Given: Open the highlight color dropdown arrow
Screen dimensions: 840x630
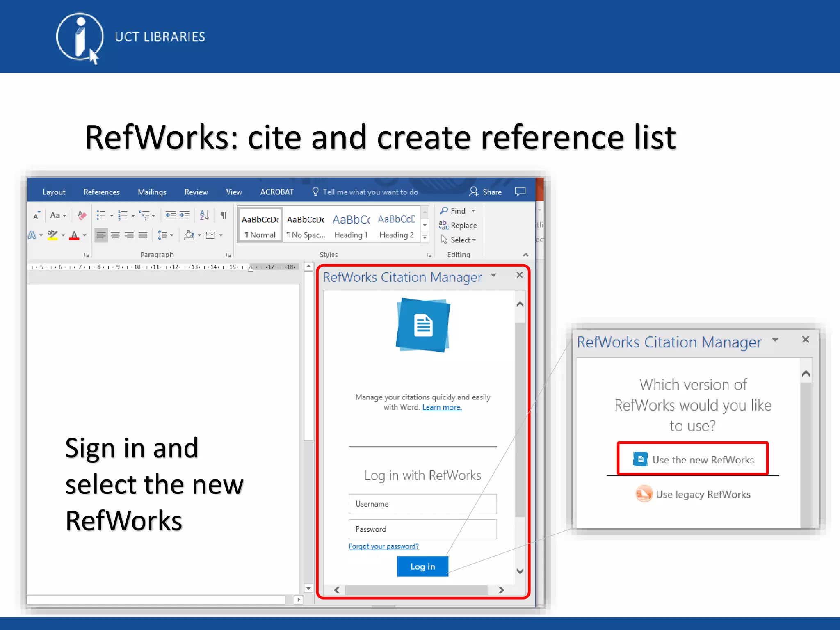Looking at the screenshot, I should (63, 235).
